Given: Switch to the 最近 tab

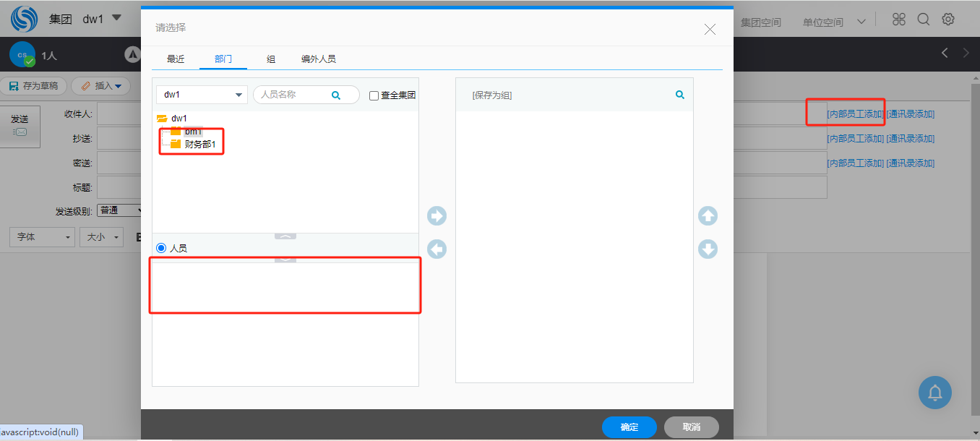Looking at the screenshot, I should click(176, 59).
